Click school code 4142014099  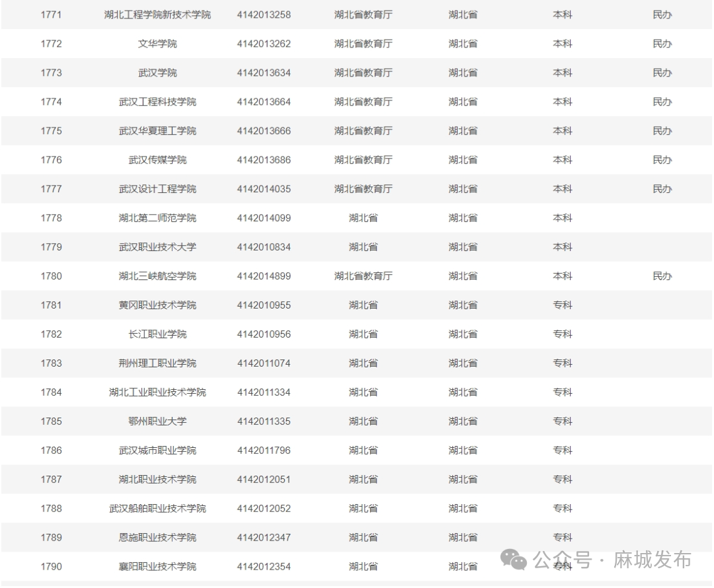264,218
